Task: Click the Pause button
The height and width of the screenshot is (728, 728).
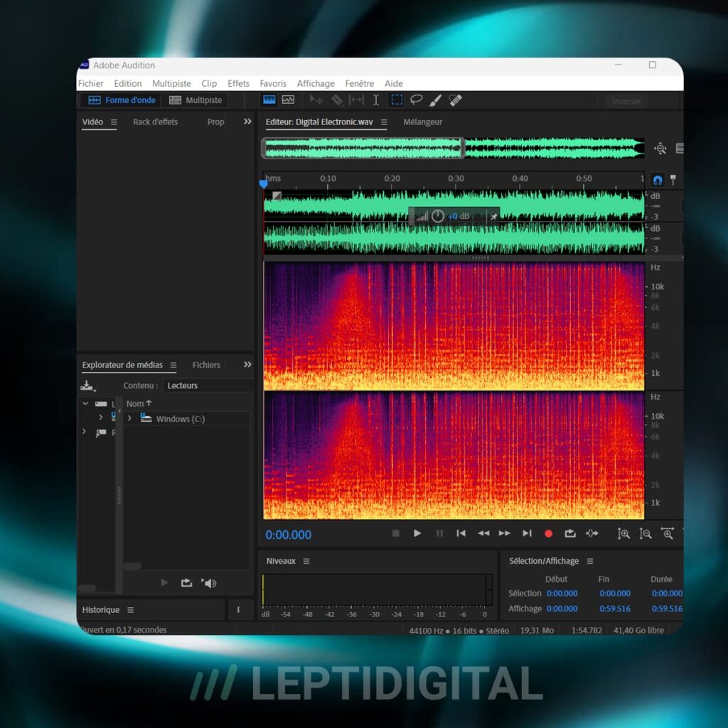Action: 439,533
